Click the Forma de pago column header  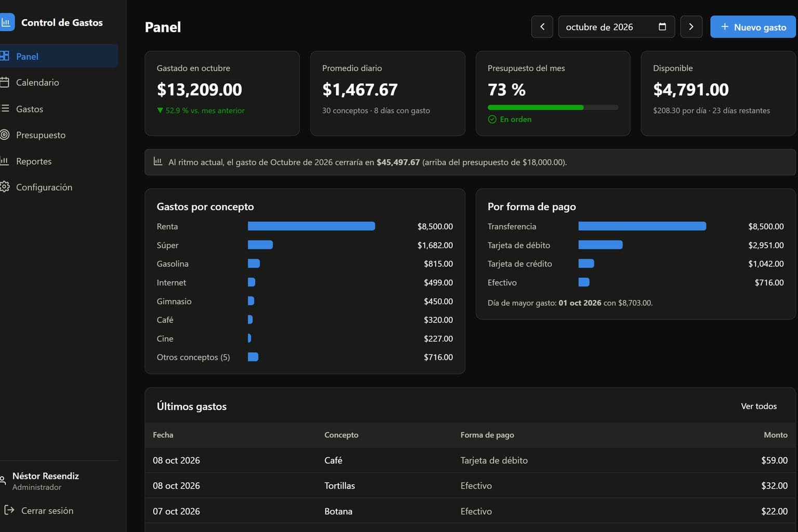coord(487,435)
